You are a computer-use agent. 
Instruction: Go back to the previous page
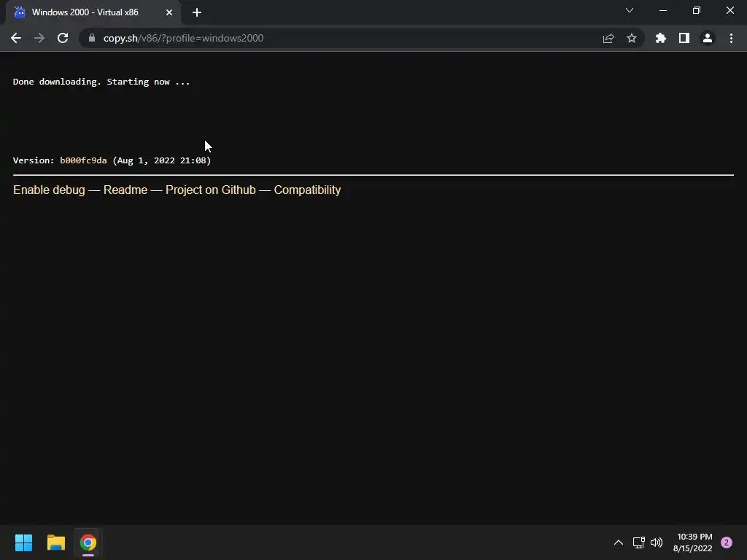(x=16, y=38)
